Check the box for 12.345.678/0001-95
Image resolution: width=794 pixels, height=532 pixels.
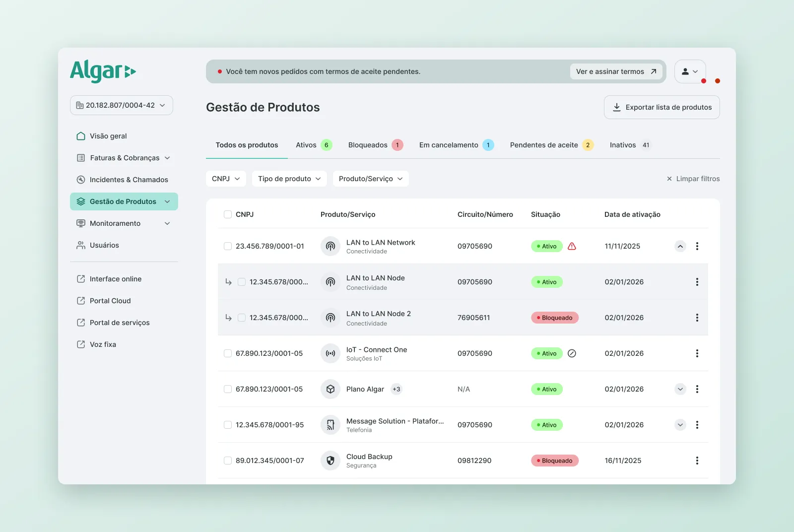pyautogui.click(x=228, y=425)
